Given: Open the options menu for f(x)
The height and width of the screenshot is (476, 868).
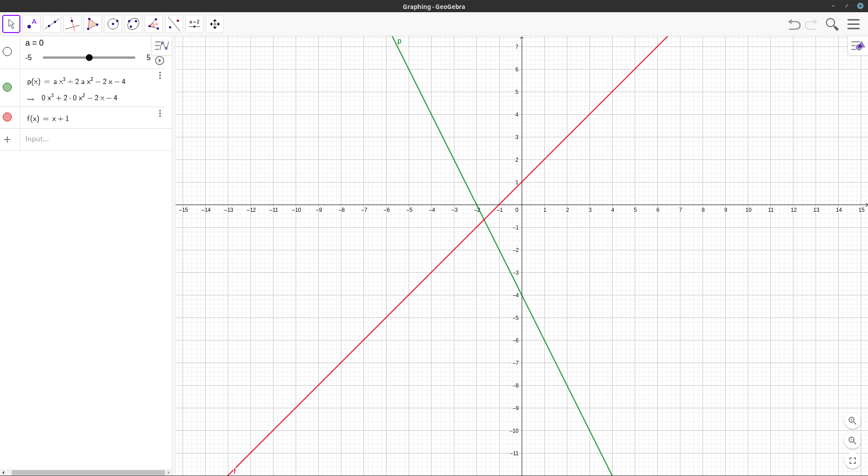Looking at the screenshot, I should point(160,113).
